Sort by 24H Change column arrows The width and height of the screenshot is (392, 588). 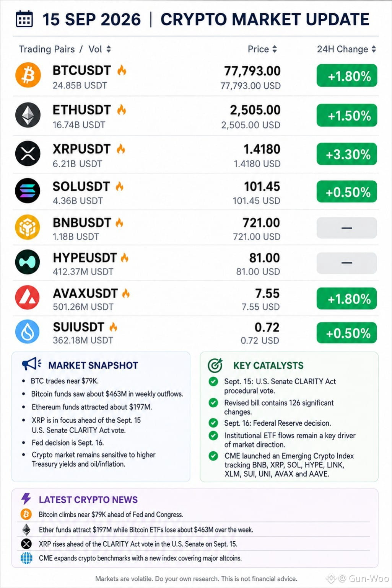pyautogui.click(x=374, y=49)
